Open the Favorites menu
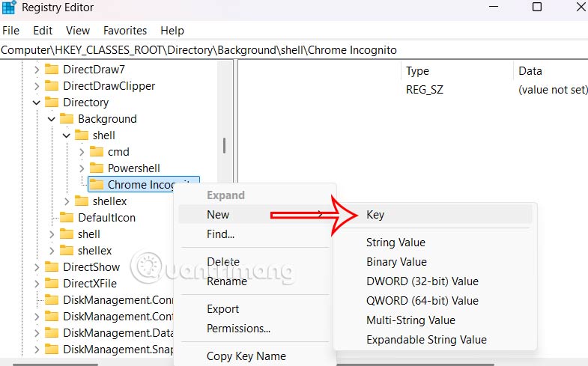Viewport: 588px width, 366px height. (x=125, y=31)
